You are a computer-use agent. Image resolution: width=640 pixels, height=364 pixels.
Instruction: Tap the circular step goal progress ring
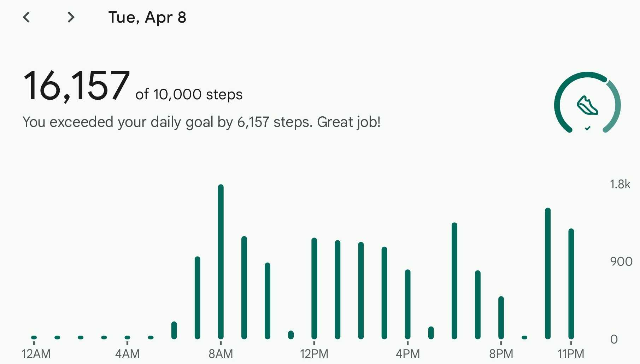(587, 102)
